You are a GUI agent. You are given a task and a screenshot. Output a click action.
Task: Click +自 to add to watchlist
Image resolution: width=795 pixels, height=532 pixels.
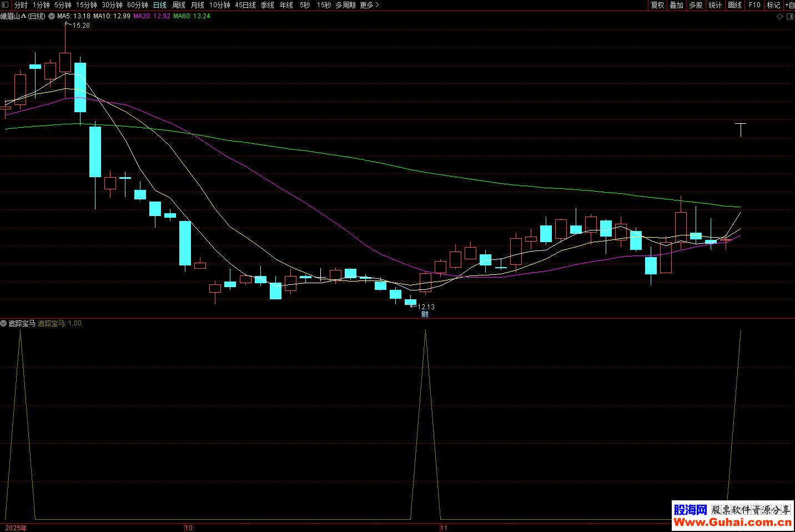pos(789,5)
